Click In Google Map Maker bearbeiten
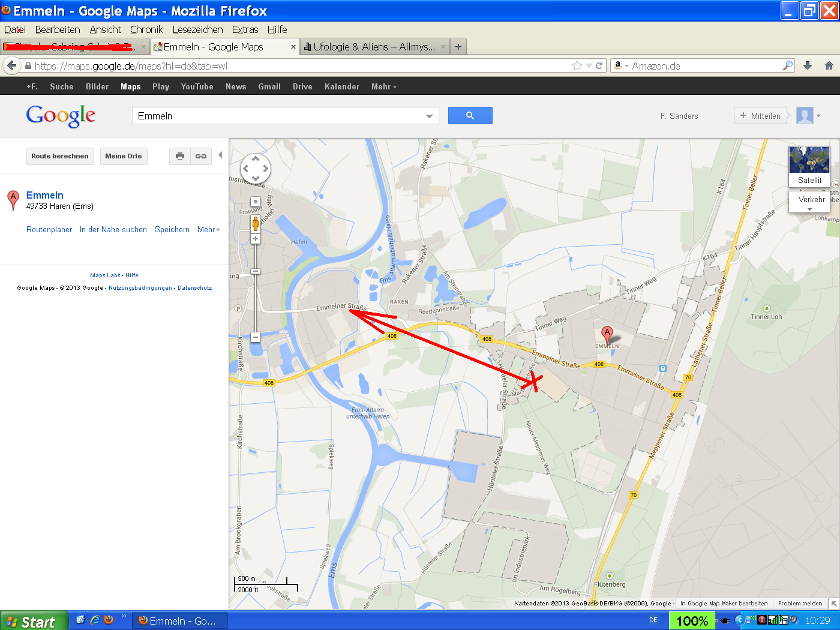This screenshot has width=840, height=630. coord(724,604)
